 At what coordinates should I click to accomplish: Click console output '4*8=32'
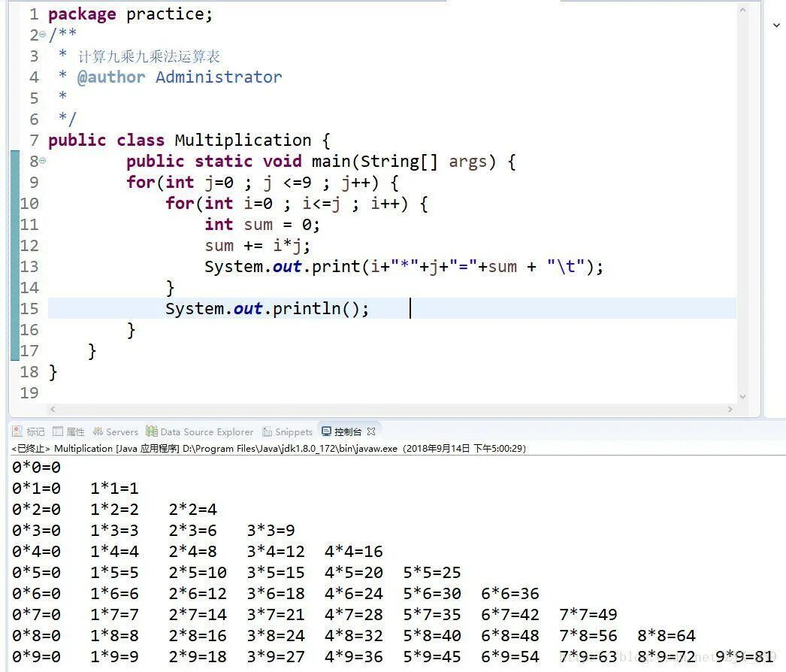pyautogui.click(x=354, y=636)
